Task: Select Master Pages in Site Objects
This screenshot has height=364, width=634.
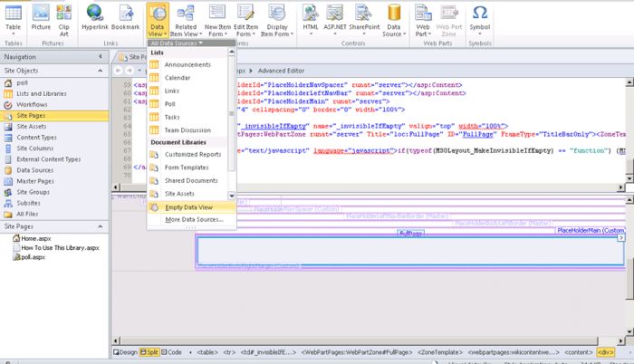Action: click(x=35, y=180)
